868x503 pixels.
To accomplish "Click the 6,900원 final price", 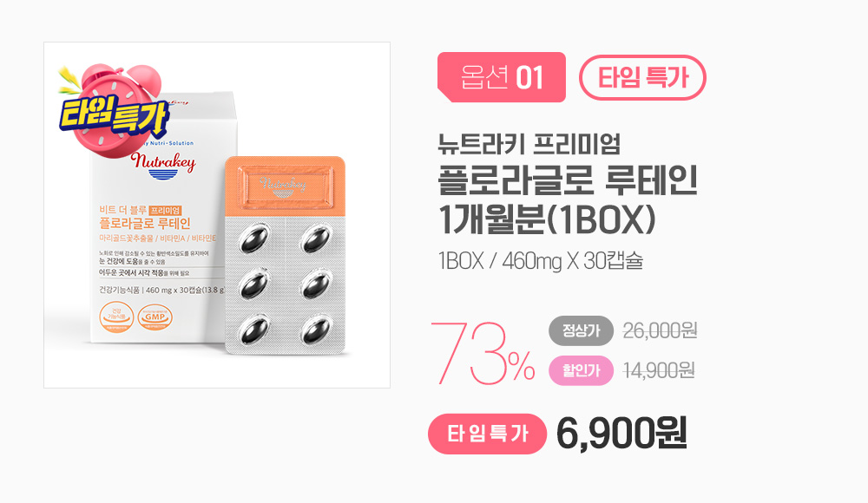I will coord(621,434).
